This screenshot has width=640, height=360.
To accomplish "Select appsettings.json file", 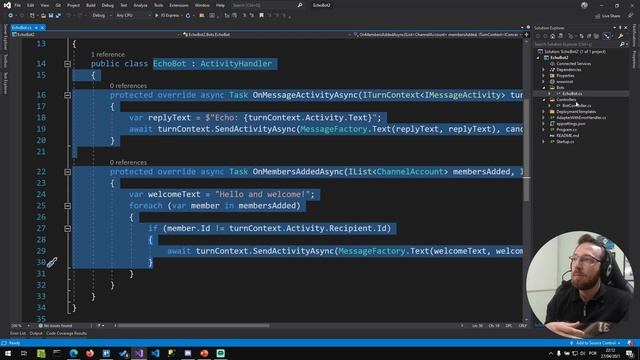I will coord(571,123).
